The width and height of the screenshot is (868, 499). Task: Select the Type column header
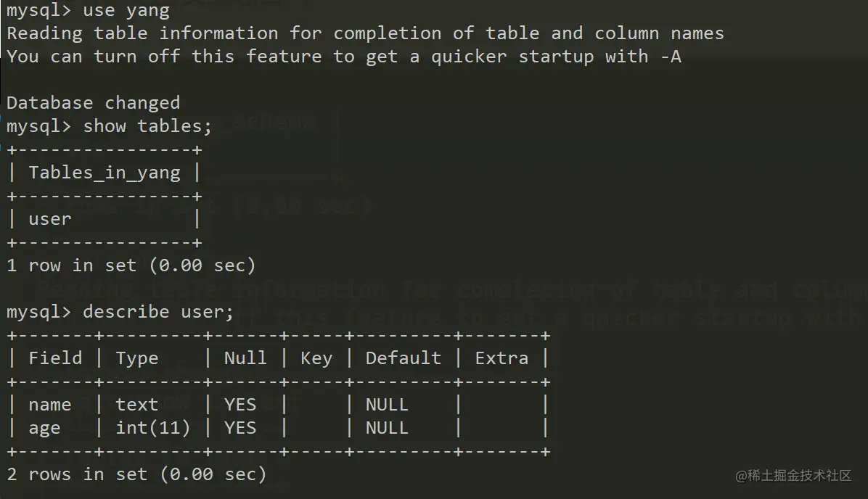point(137,358)
